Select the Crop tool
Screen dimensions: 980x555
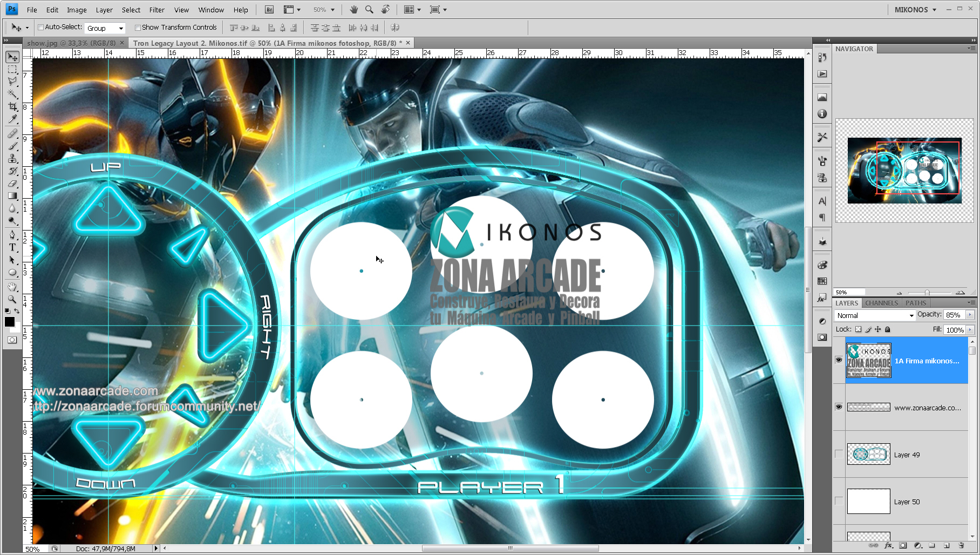tap(12, 107)
